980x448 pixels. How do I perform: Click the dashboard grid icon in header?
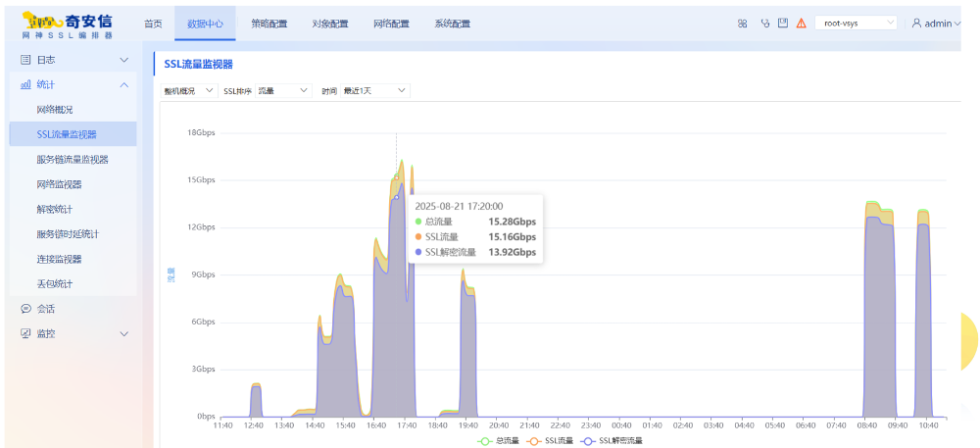743,24
